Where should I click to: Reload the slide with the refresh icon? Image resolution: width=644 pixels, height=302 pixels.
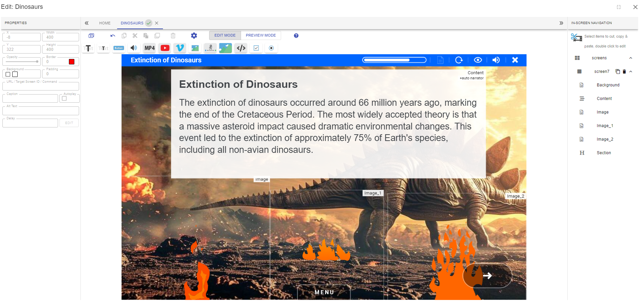pos(459,60)
